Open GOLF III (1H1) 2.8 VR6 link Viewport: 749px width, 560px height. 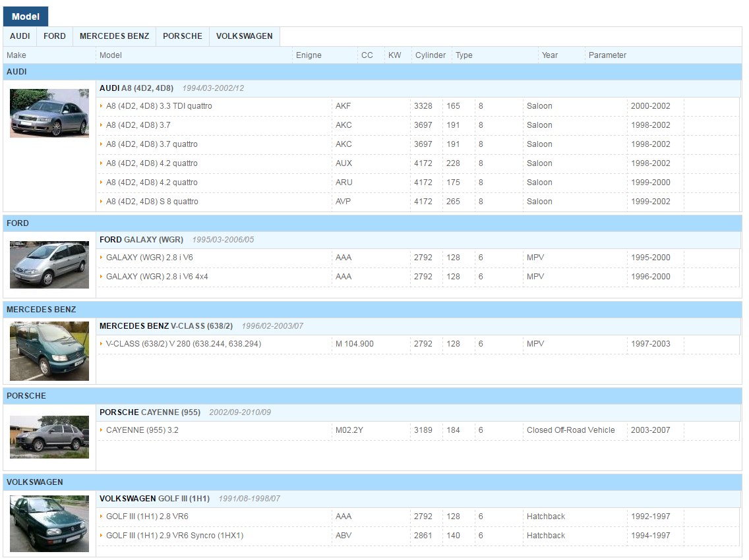(x=147, y=517)
